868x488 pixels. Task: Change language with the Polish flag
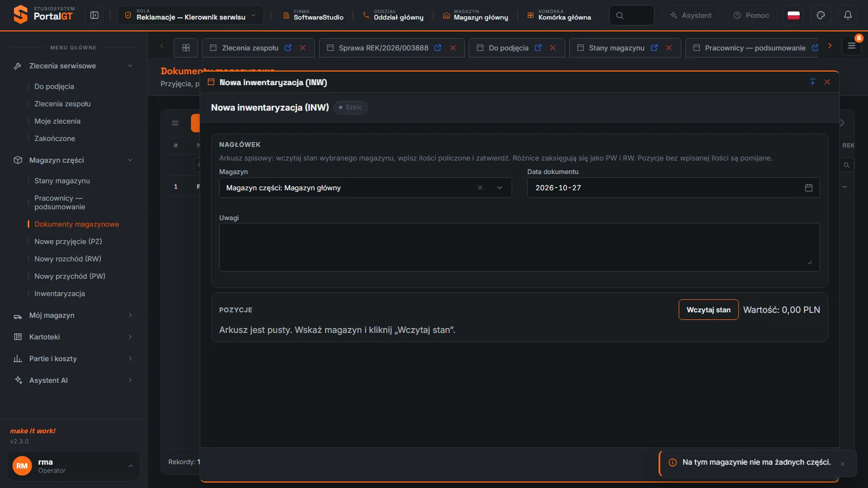coord(794,15)
